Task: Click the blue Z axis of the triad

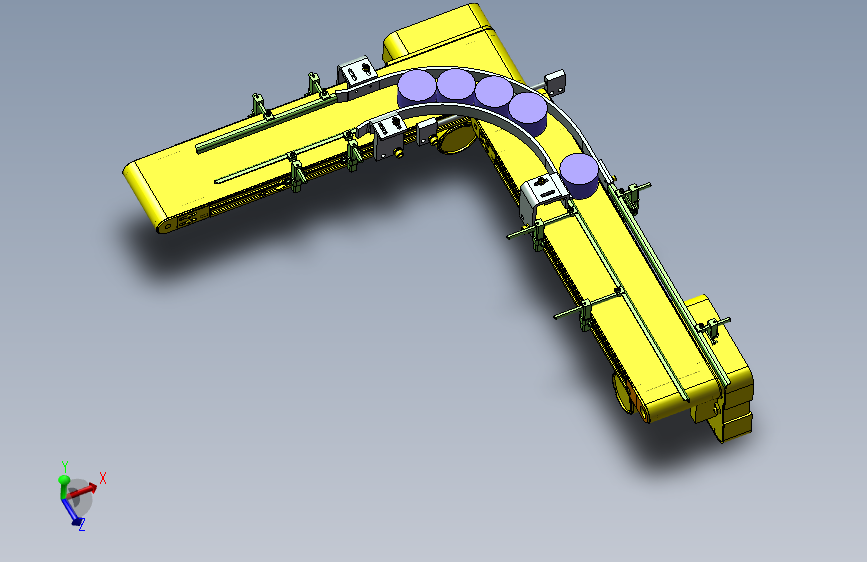Action: (x=72, y=512)
